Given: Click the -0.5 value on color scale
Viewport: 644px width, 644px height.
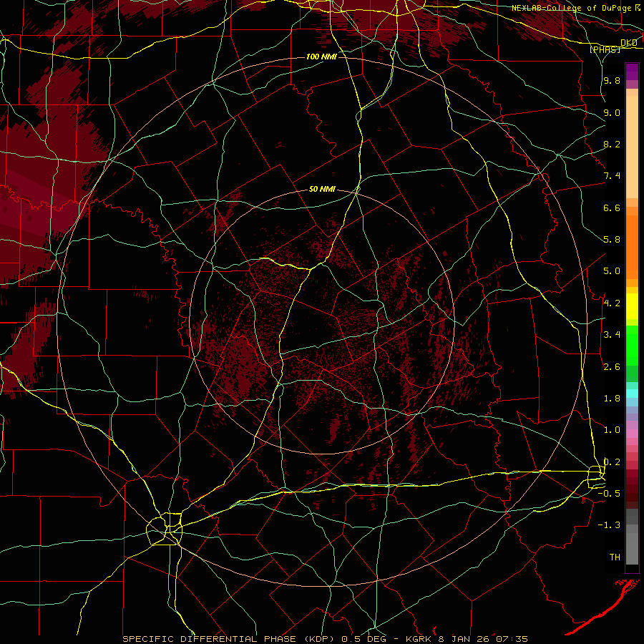Looking at the screenshot, I should tap(609, 494).
